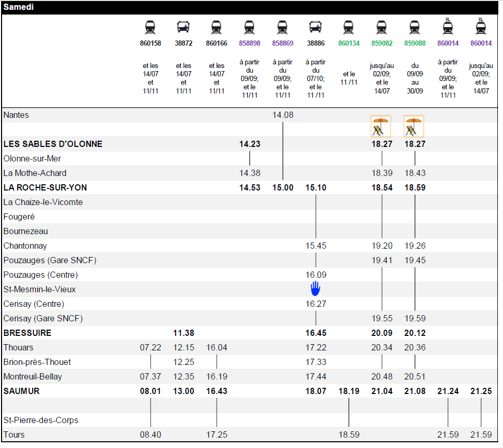Click Olonne-sur-Mer station label
The width and height of the screenshot is (503, 448).
tap(32, 159)
